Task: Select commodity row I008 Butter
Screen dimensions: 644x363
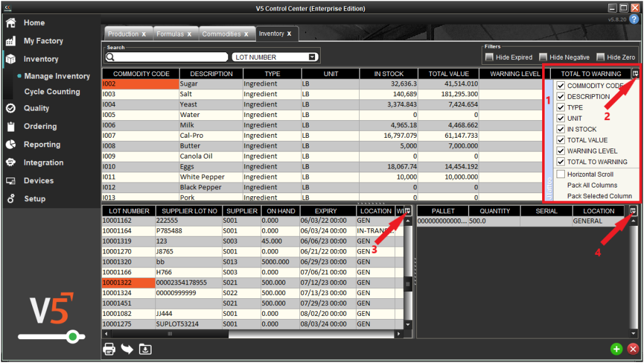Action: [322, 146]
